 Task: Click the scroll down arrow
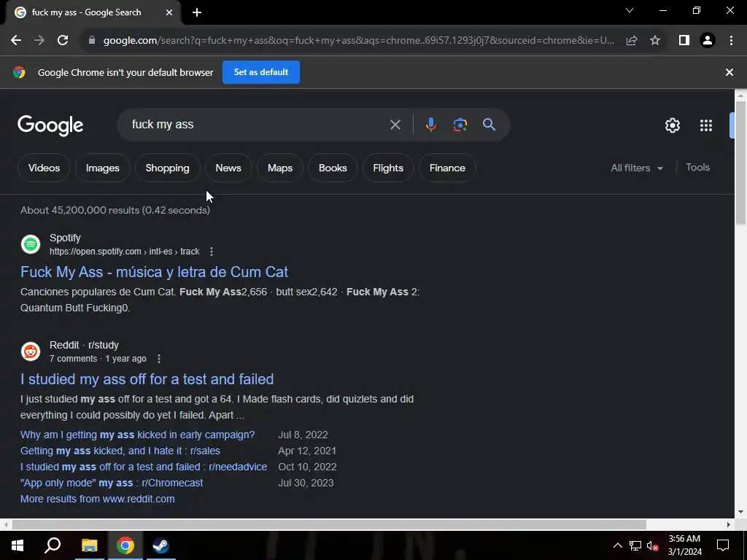click(x=740, y=513)
